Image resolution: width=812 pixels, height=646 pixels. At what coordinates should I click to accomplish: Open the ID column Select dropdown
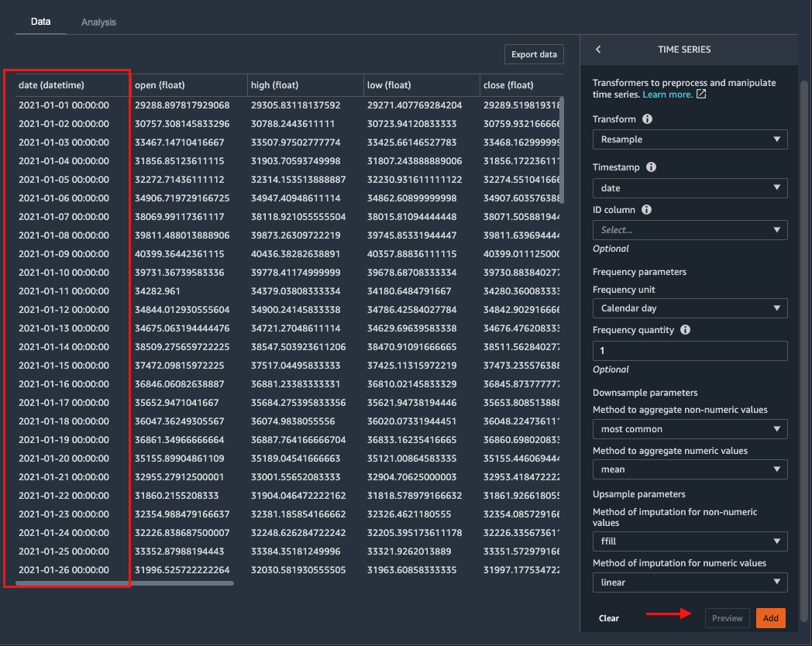(x=690, y=230)
